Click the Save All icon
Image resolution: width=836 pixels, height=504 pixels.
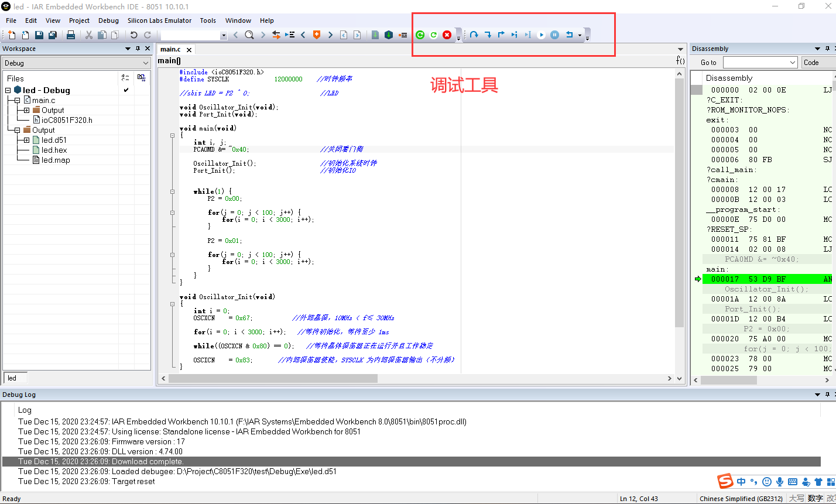tap(52, 35)
